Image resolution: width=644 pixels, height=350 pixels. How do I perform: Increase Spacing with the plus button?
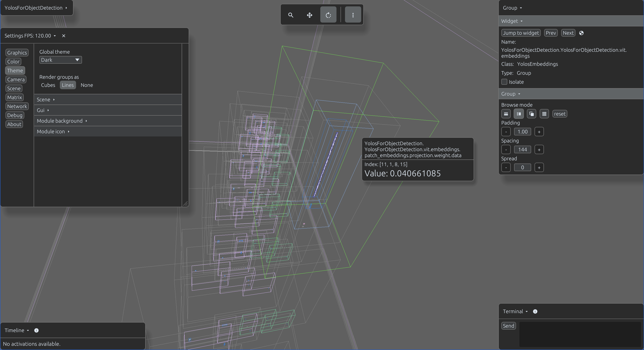539,150
